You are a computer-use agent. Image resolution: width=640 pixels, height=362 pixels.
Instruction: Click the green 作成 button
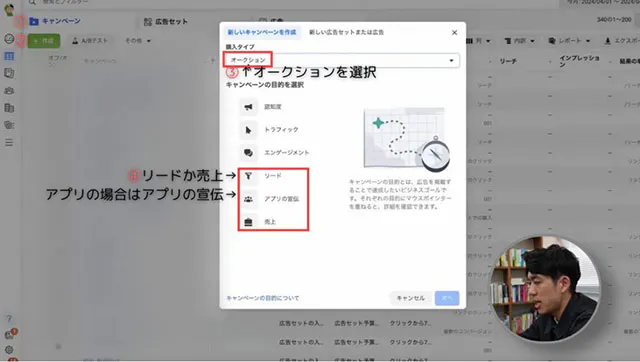tap(44, 41)
